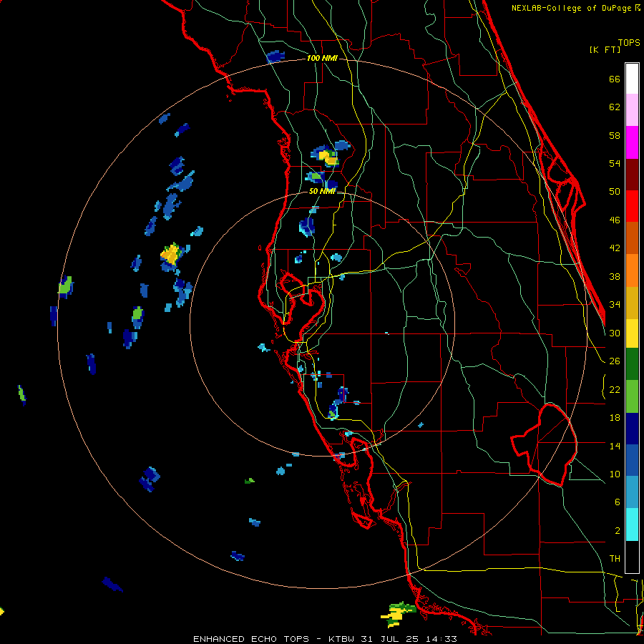Click the TOPS legend title
This screenshot has height=644, width=644.
click(x=629, y=43)
